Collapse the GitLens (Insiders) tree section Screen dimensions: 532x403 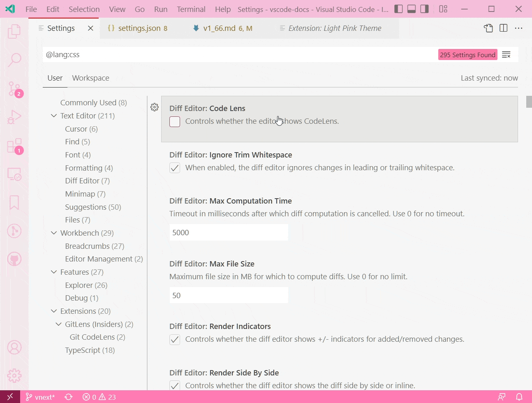(58, 324)
